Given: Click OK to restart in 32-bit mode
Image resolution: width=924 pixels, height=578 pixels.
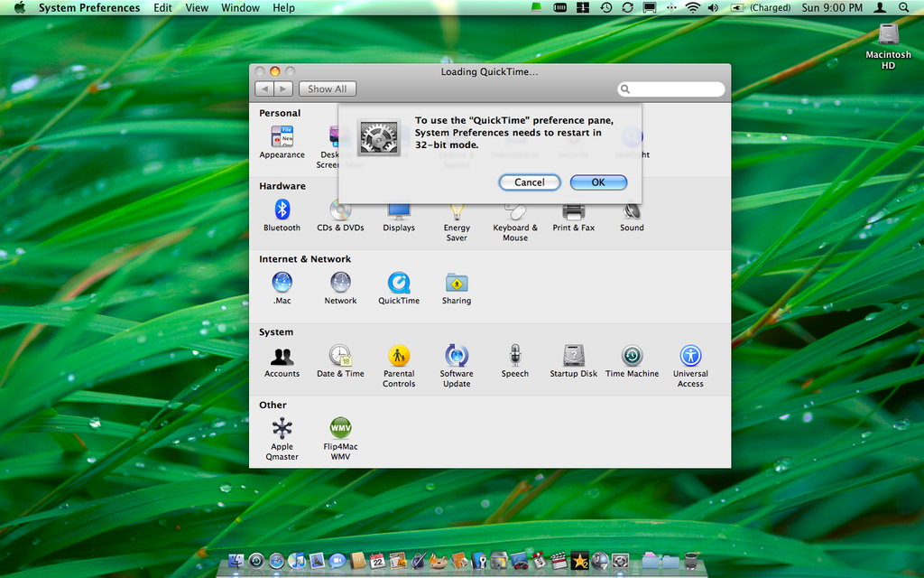Looking at the screenshot, I should pyautogui.click(x=598, y=182).
